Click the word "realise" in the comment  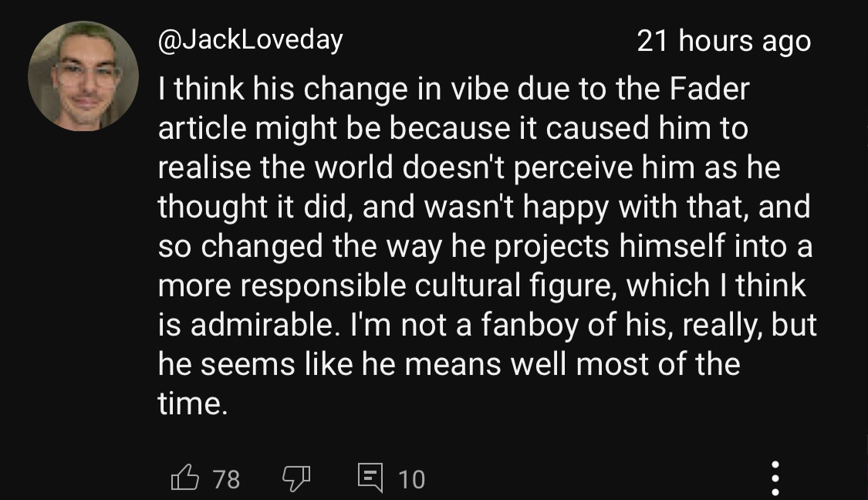click(x=204, y=168)
